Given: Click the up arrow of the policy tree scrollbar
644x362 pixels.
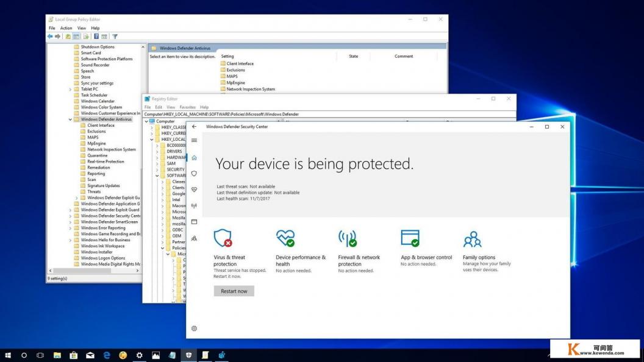Looking at the screenshot, I should pos(143,47).
